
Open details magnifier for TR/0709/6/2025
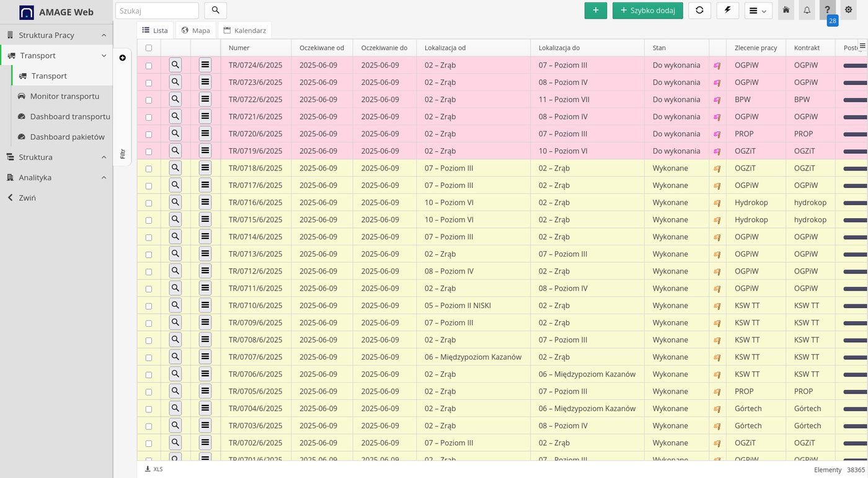pos(175,322)
